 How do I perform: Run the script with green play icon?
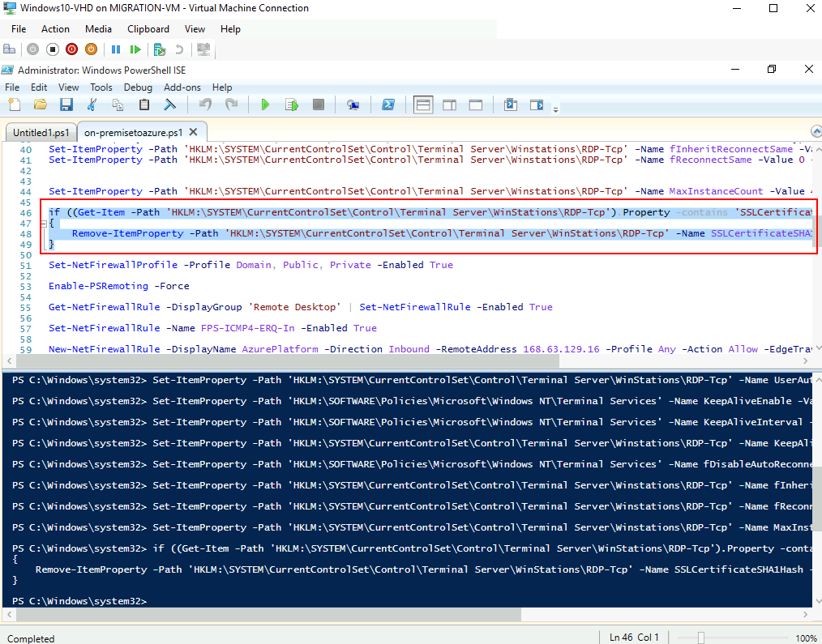[265, 104]
